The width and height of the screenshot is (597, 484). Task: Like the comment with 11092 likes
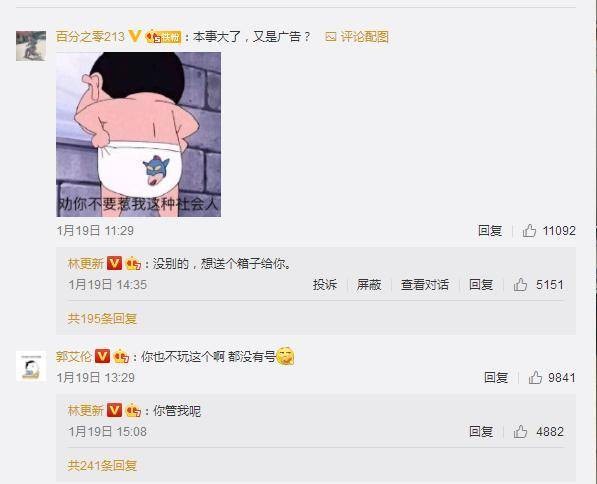click(x=529, y=230)
